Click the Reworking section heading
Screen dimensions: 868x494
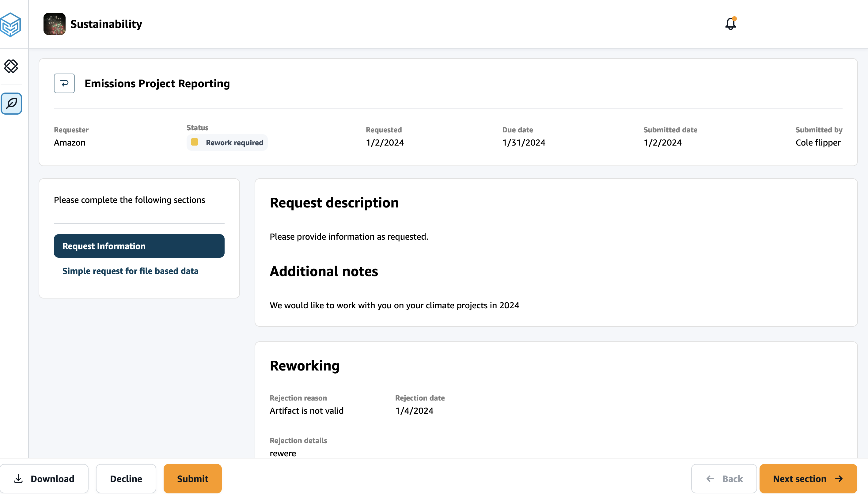pos(304,365)
